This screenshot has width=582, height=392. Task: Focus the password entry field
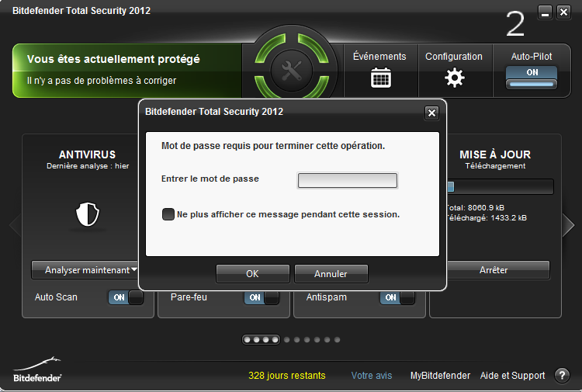348,180
